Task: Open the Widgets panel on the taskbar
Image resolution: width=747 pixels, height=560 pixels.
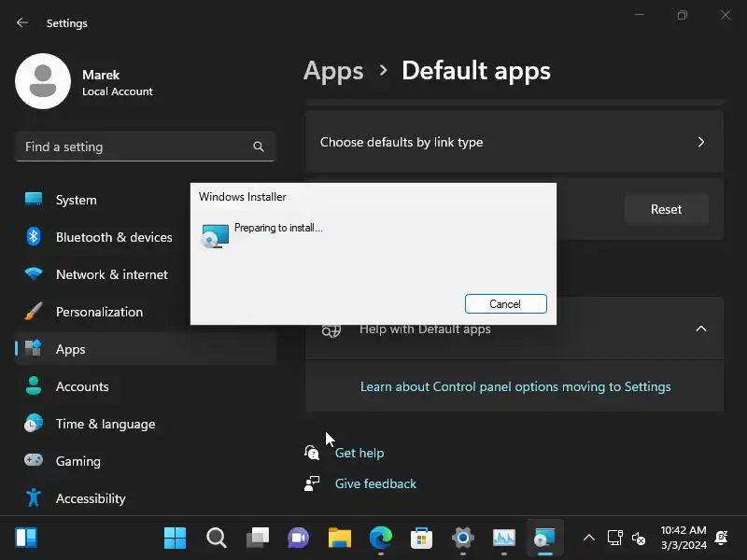Action: point(26,539)
